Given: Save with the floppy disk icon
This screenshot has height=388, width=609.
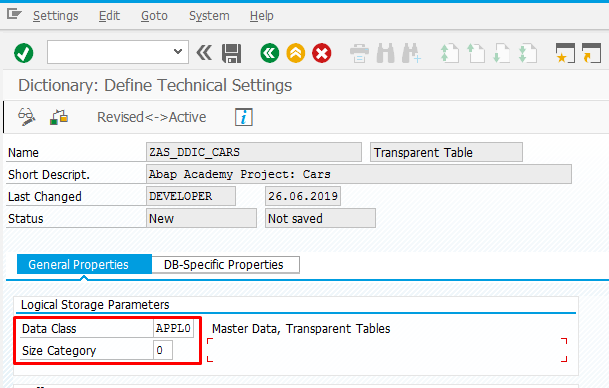Looking at the screenshot, I should pyautogui.click(x=231, y=53).
